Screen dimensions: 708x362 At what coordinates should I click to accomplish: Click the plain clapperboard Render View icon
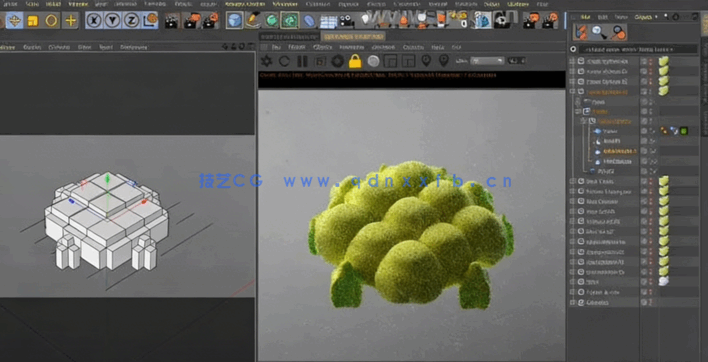[172, 21]
